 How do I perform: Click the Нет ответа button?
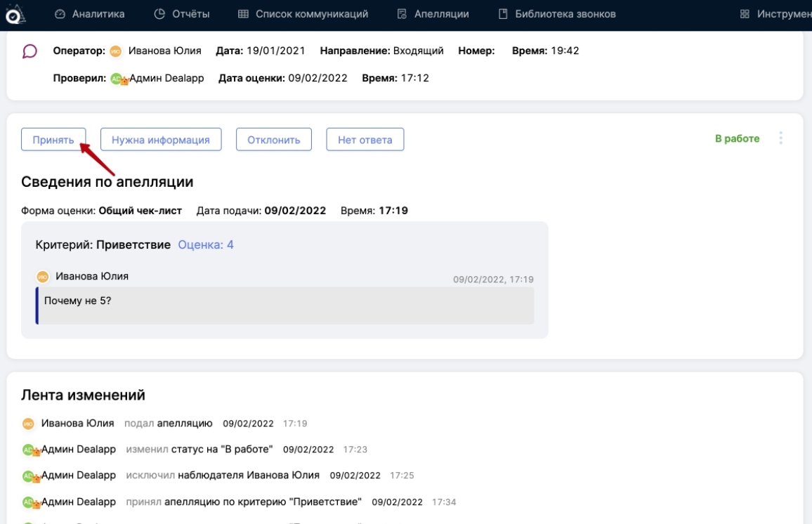pos(365,140)
